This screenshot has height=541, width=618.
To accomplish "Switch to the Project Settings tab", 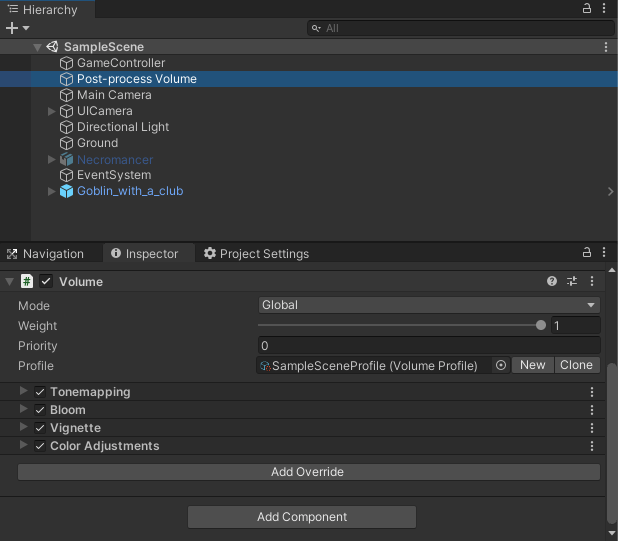I will tap(256, 254).
